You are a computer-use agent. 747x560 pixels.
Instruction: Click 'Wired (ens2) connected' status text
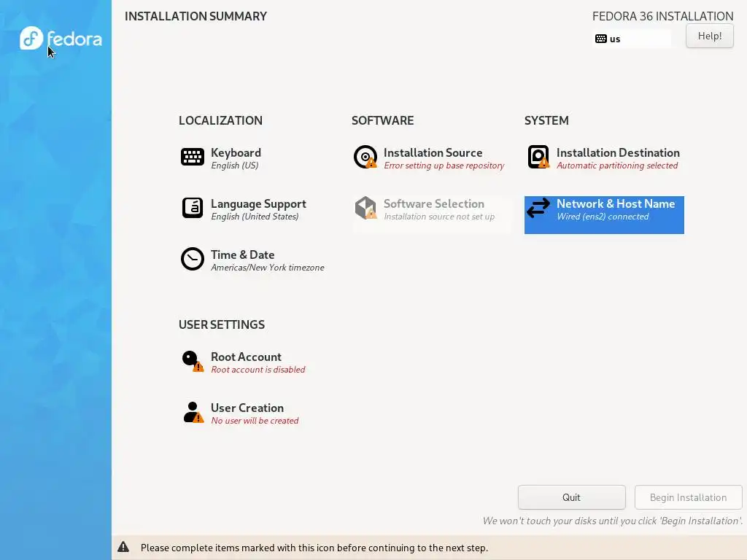click(603, 217)
